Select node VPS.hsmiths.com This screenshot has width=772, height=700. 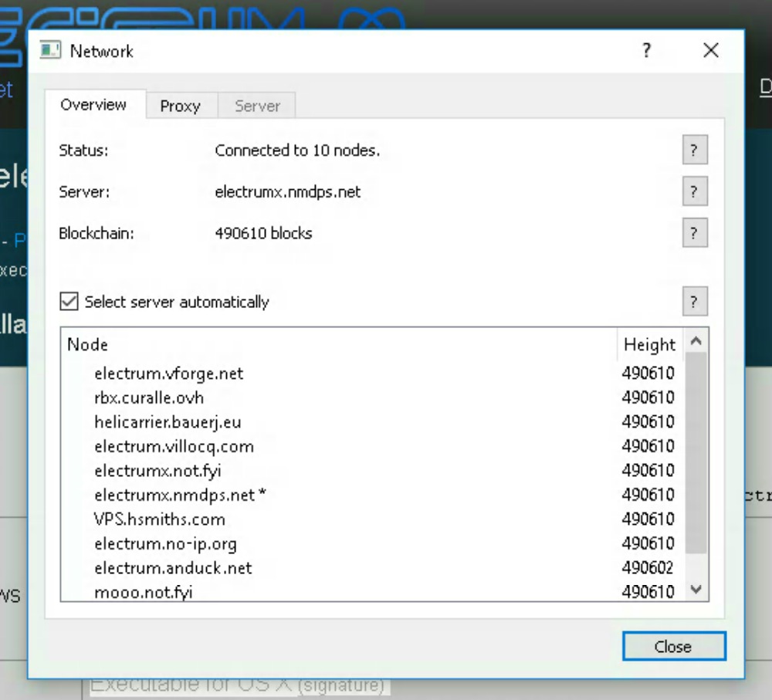[159, 519]
